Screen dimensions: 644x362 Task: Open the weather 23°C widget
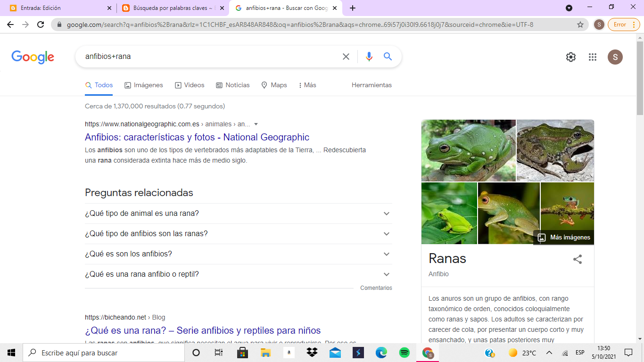point(522,353)
